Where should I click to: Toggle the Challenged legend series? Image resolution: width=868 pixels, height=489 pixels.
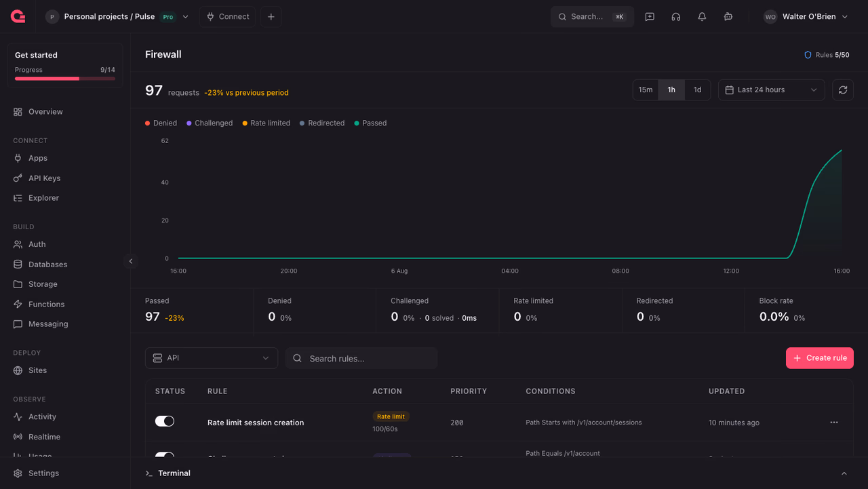pos(210,123)
